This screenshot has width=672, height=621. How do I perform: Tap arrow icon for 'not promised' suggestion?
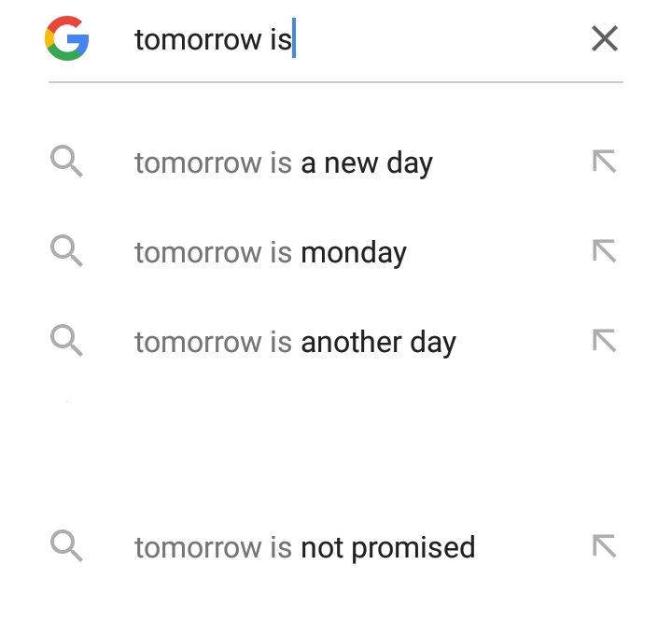pyautogui.click(x=605, y=546)
